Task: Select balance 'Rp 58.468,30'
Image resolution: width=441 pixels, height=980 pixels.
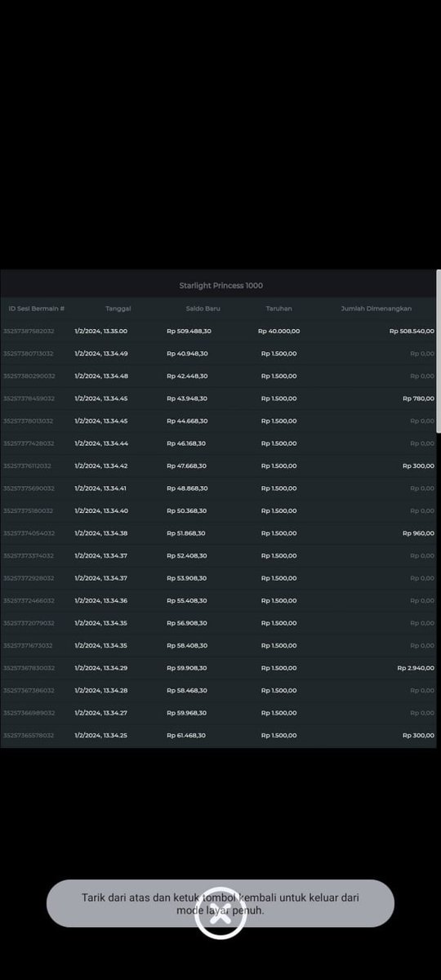Action: pyautogui.click(x=187, y=690)
